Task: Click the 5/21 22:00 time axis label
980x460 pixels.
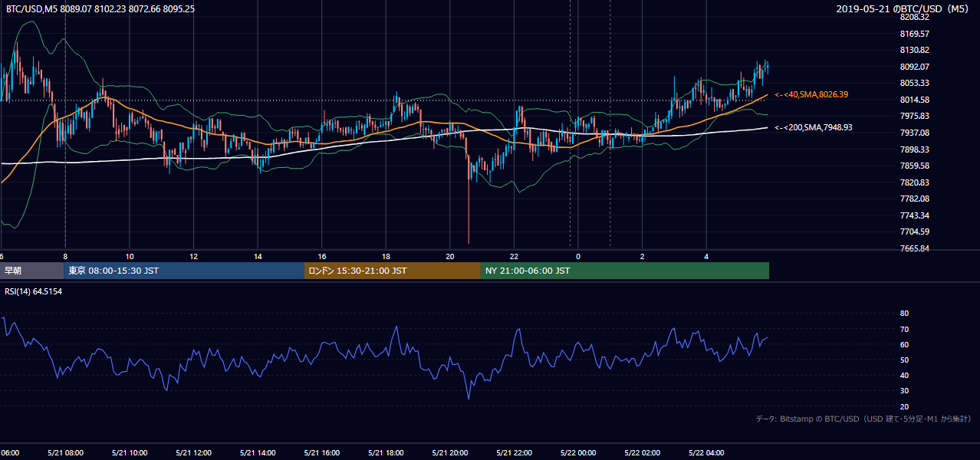Action: 515,453
